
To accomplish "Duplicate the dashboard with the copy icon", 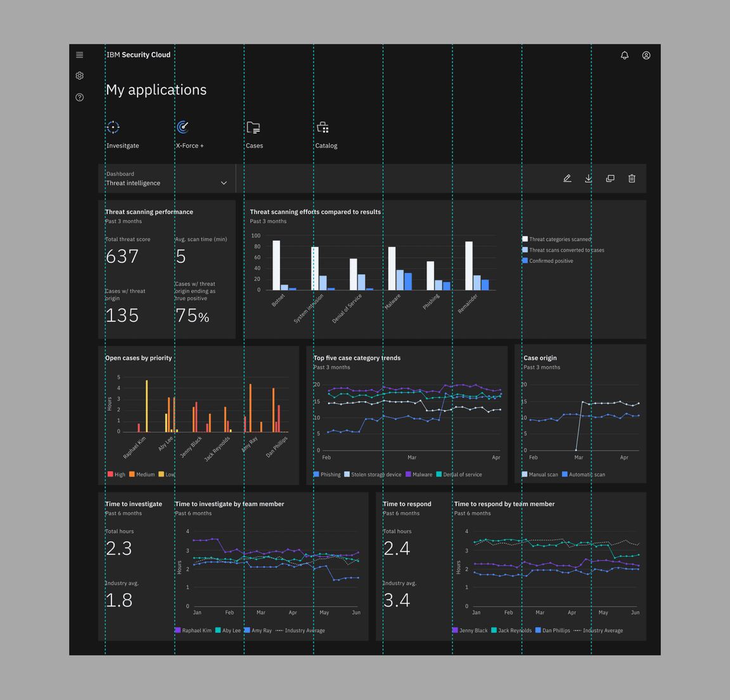I will click(610, 178).
